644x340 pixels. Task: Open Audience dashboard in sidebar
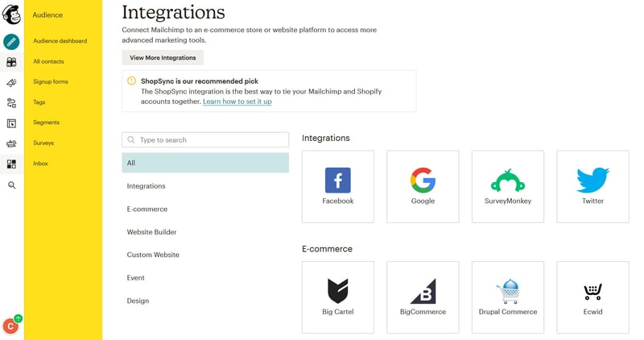pos(60,41)
